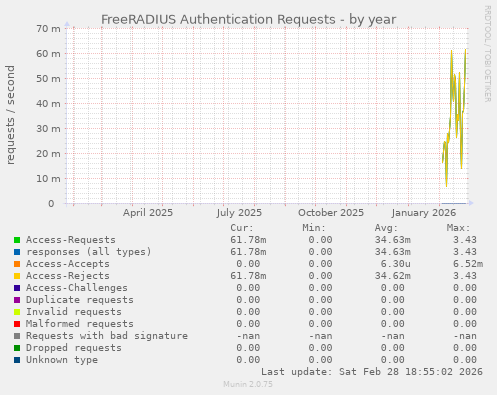The width and height of the screenshot is (497, 395).
Task: Click the Last update timestamp text
Action: [x=372, y=372]
